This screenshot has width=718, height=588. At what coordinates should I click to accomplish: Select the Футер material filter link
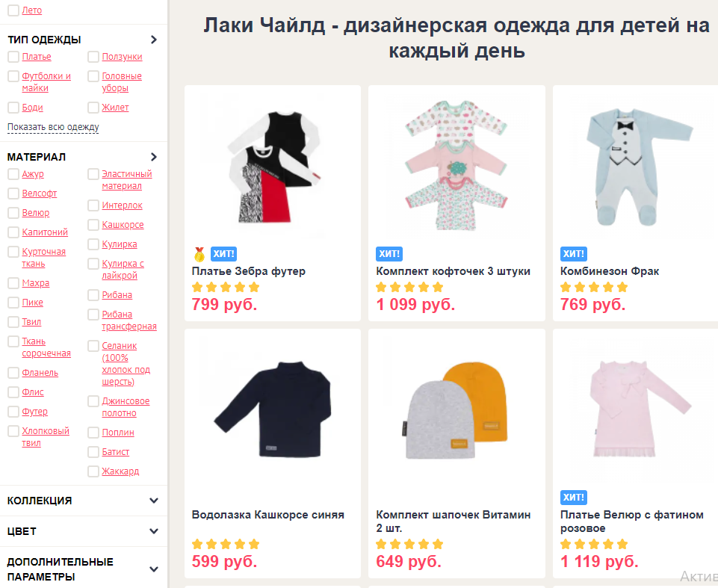pyautogui.click(x=35, y=412)
